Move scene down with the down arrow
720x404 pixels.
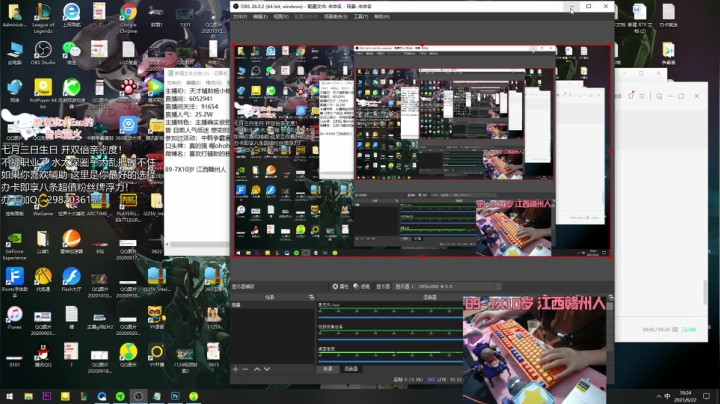click(x=267, y=369)
